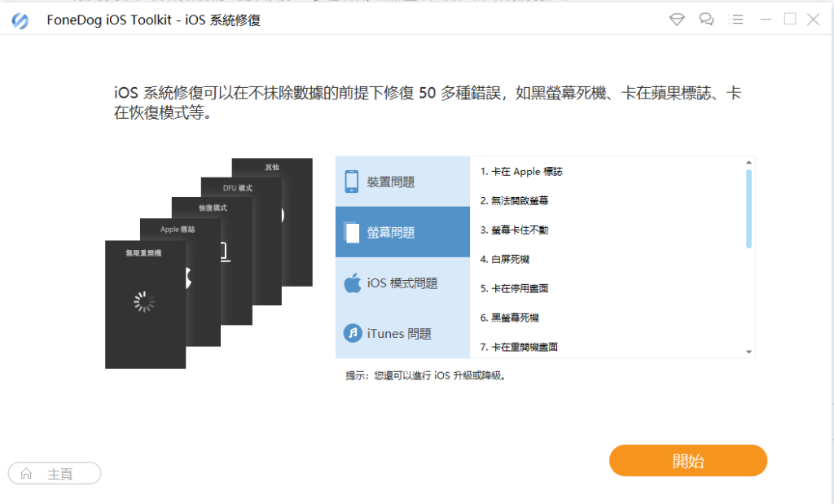This screenshot has height=504, width=834.
Task: Click list item 卡在 Apple 標誌
Action: [521, 172]
